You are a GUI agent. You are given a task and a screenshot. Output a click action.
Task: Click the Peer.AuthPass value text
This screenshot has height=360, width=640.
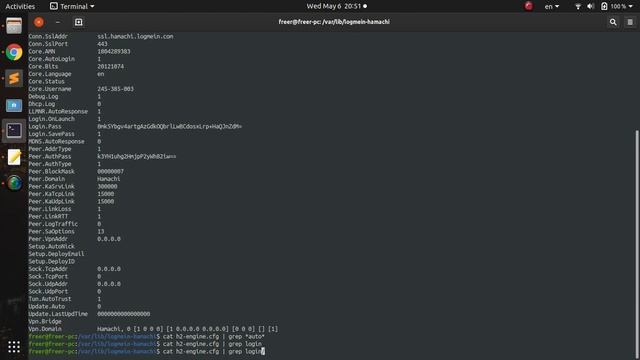coord(137,156)
